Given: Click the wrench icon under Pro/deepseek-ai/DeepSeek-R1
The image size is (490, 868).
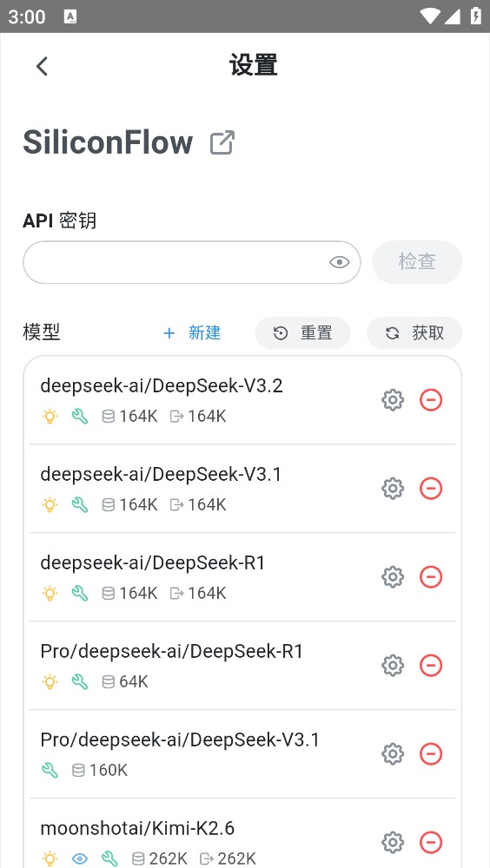Looking at the screenshot, I should coord(80,681).
